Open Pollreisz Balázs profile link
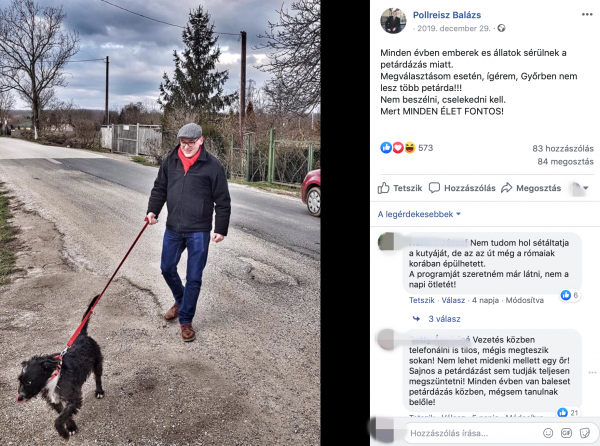This screenshot has width=600, height=446. pos(447,15)
